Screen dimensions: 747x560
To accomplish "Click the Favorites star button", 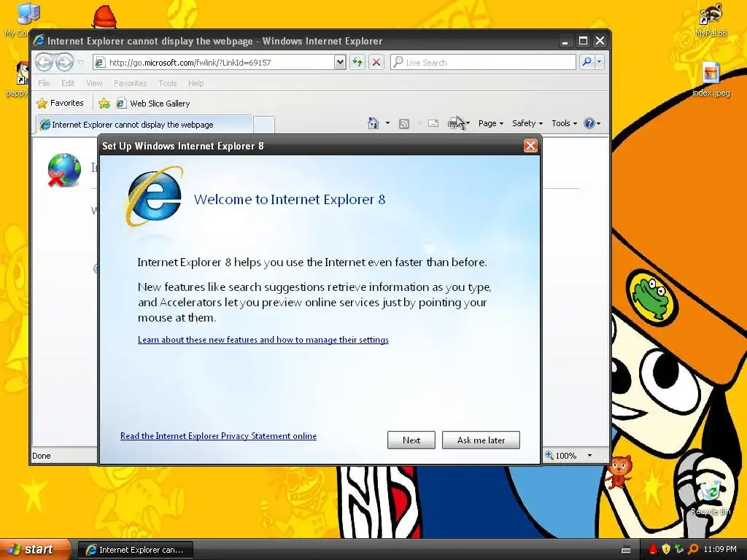I will coord(61,103).
